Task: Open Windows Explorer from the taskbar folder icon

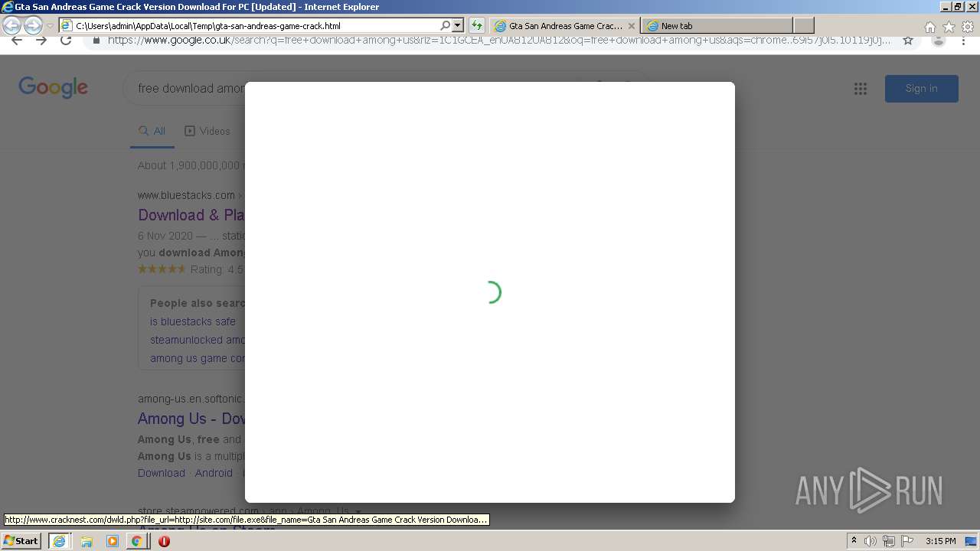Action: pos(87,541)
